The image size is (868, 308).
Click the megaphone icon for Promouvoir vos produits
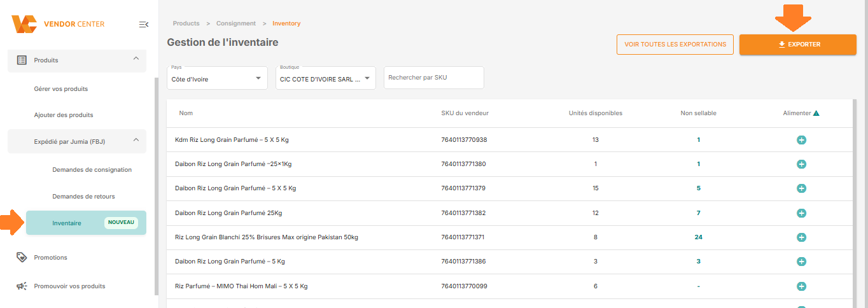point(22,286)
